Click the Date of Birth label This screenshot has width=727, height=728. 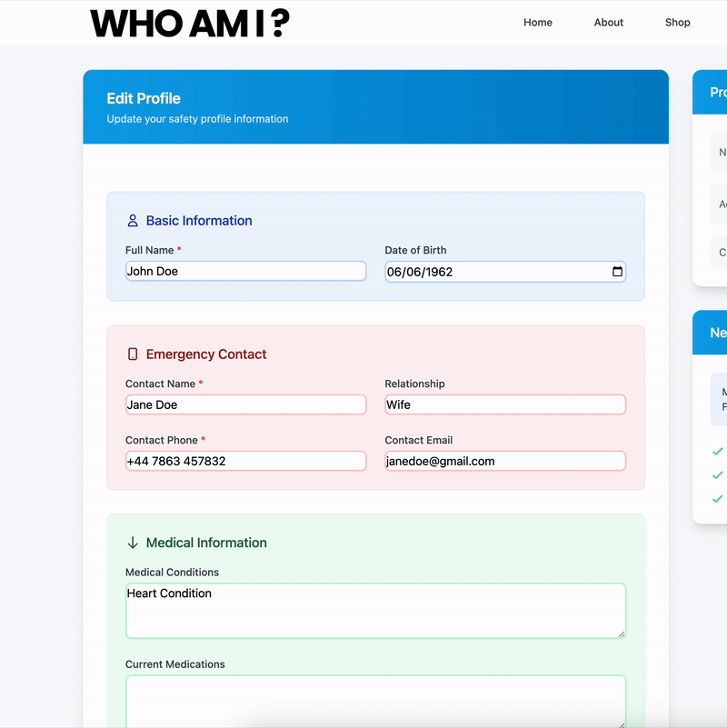tap(415, 250)
